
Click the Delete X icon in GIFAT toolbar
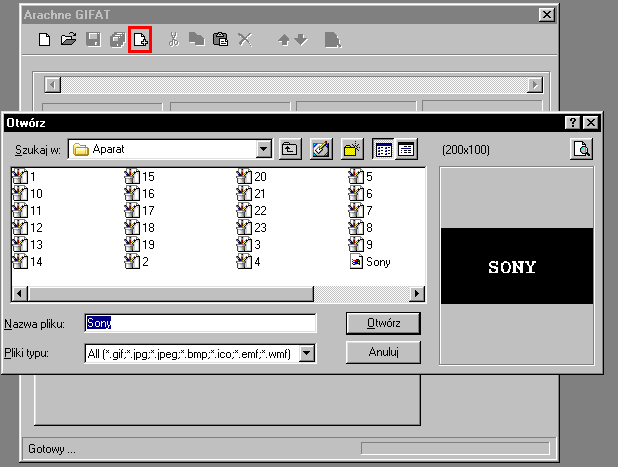click(x=245, y=39)
